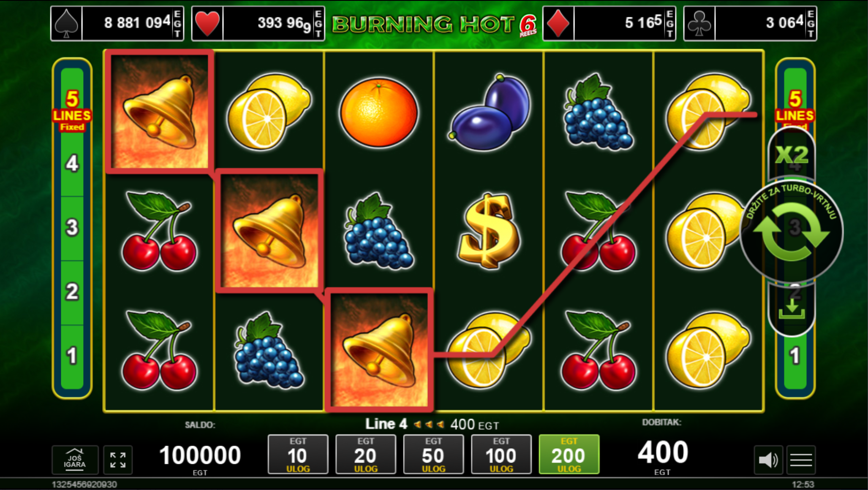
Task: Click the spade jackpot icon
Action: click(67, 24)
